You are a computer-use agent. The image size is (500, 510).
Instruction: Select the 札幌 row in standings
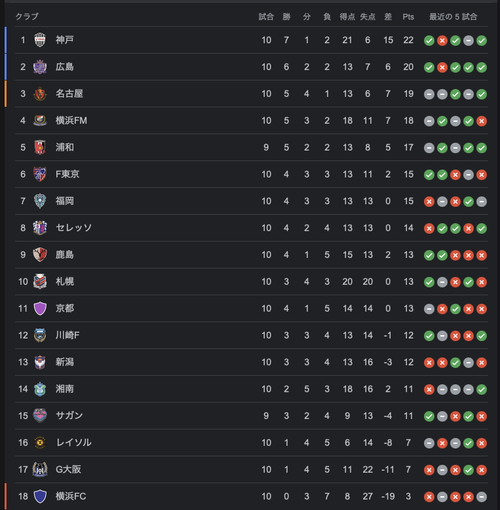(x=252, y=282)
